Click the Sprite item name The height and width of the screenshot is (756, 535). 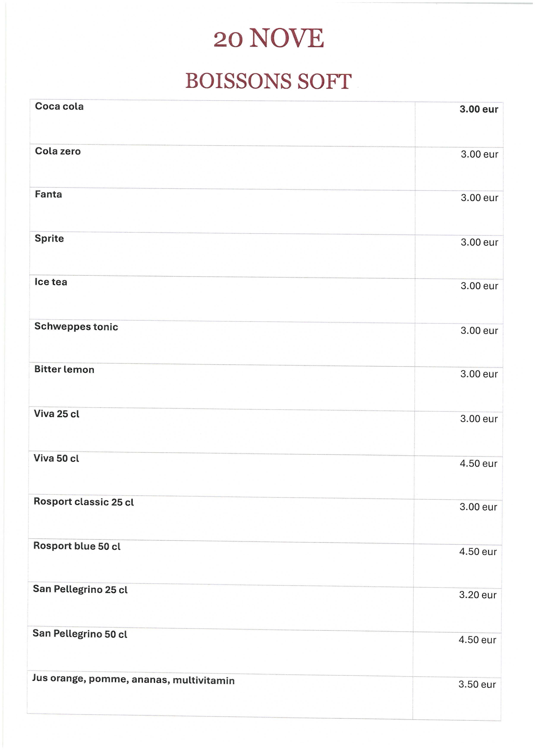[x=49, y=238]
